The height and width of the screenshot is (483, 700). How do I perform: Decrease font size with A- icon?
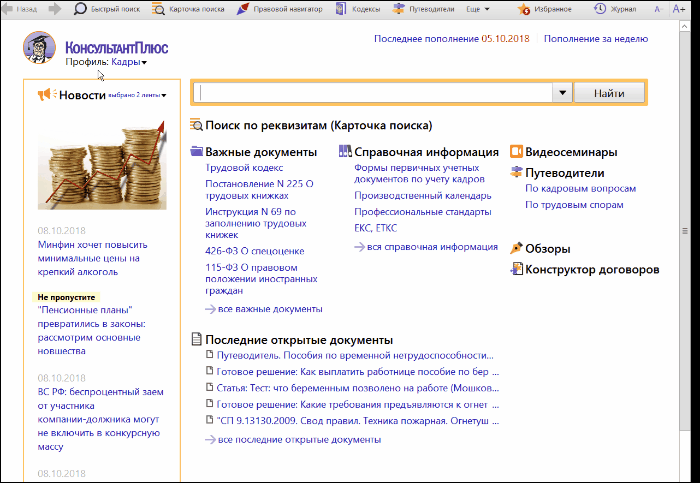pyautogui.click(x=658, y=9)
